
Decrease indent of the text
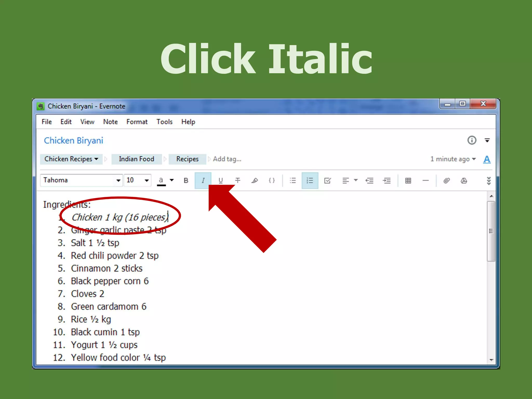point(369,181)
